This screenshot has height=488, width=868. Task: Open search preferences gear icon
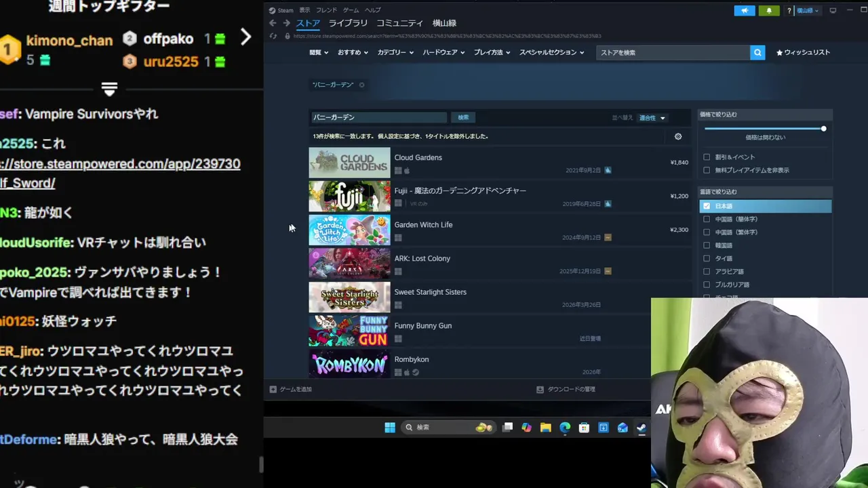point(678,136)
